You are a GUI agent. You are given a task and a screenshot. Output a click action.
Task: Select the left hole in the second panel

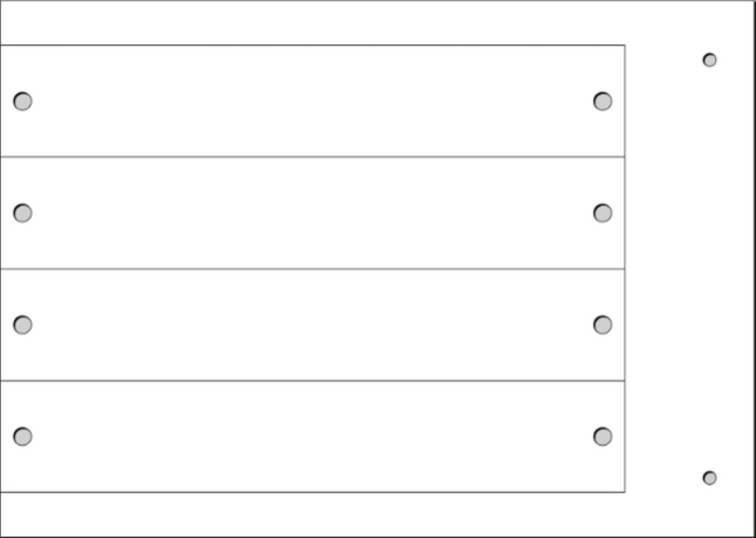tap(22, 213)
